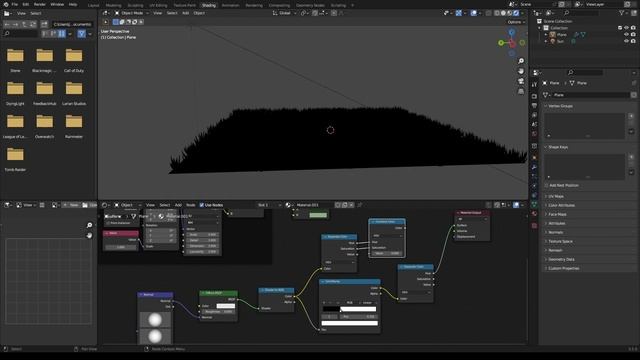Click the Blender logo icon in the menu bar

[6, 4]
